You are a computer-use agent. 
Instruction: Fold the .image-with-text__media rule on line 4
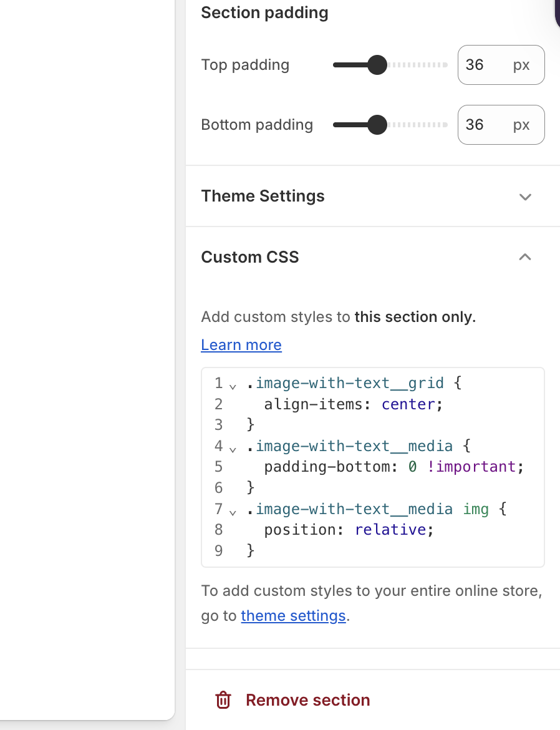click(233, 449)
